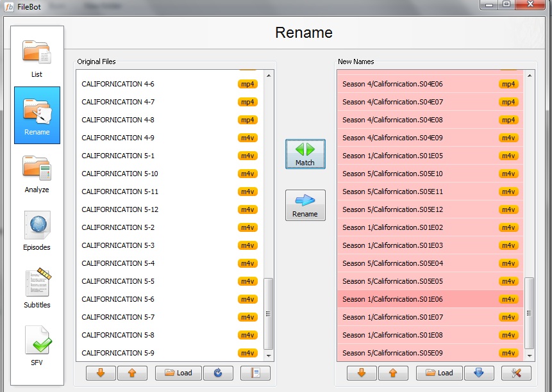Select new name Californication.S05E09
552x392 pixels.
[431, 353]
